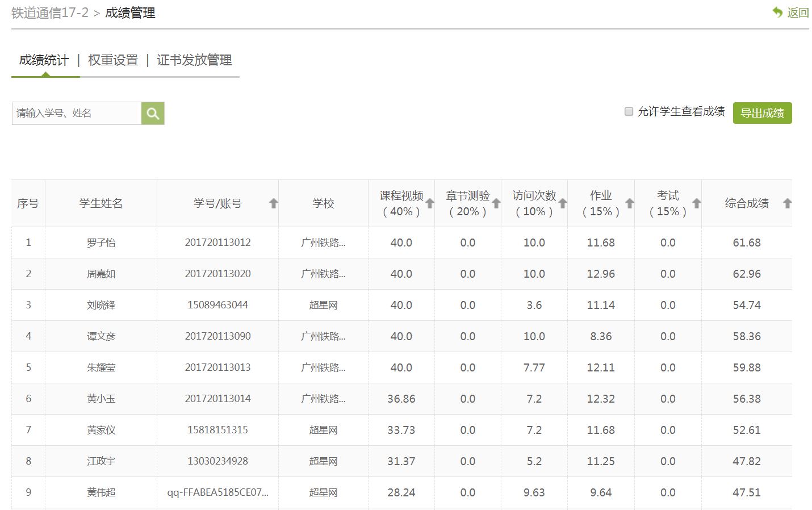The image size is (812, 510).
Task: Click account number 15089463044
Action: click(217, 305)
